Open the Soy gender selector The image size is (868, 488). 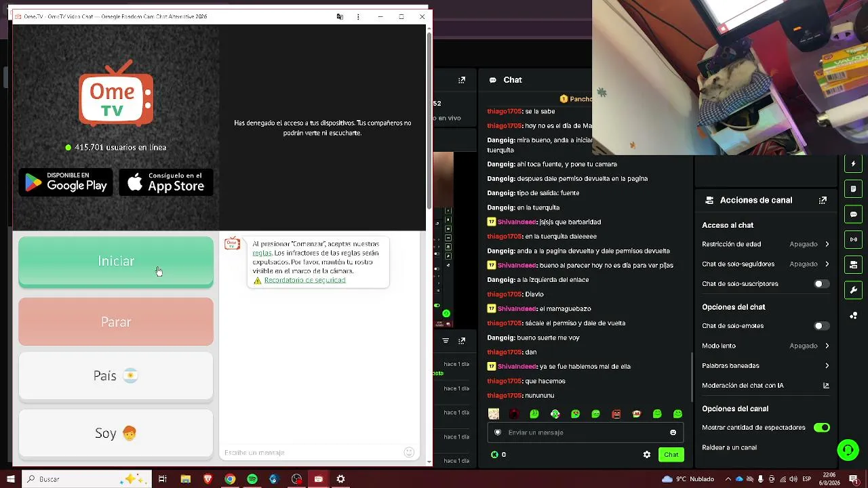tap(116, 433)
